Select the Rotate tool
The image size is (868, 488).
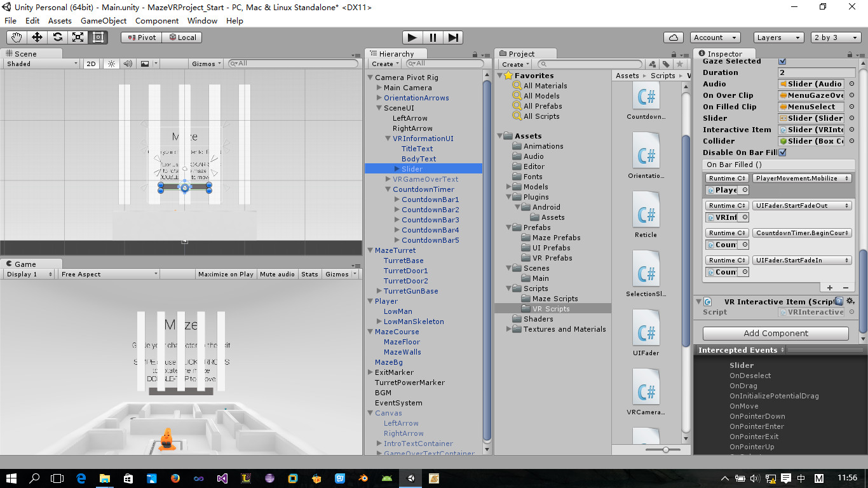[57, 37]
